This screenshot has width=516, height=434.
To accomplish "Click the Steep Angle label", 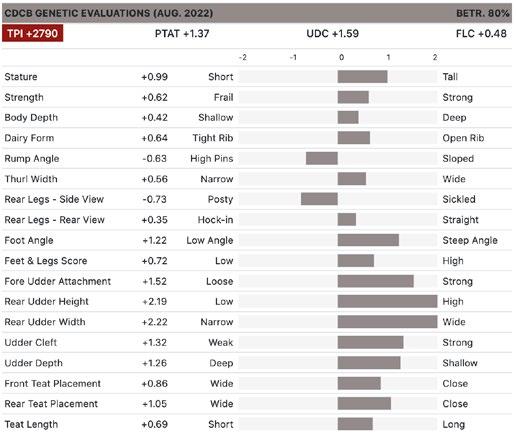I will [470, 240].
